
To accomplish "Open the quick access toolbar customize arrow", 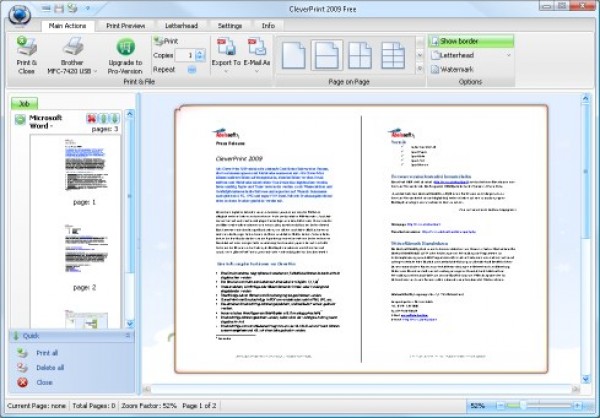I will click(88, 8).
